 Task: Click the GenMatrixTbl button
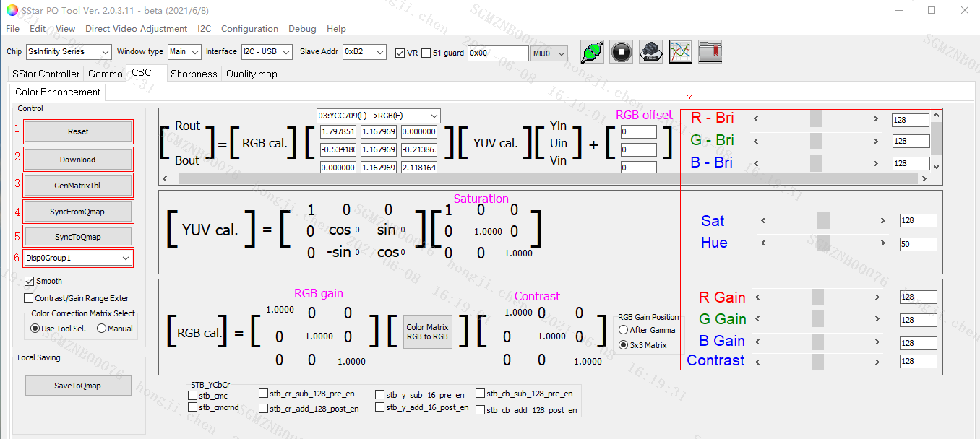(x=78, y=186)
